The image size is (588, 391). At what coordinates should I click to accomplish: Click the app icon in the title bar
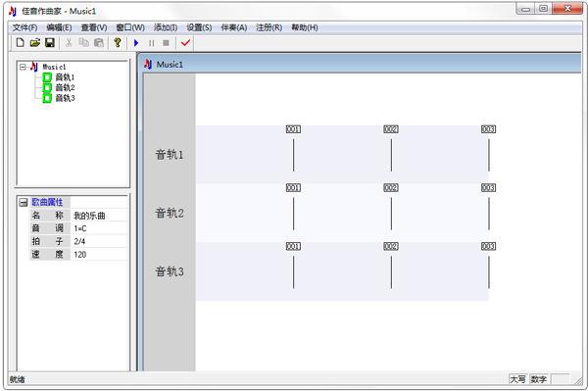(x=13, y=11)
